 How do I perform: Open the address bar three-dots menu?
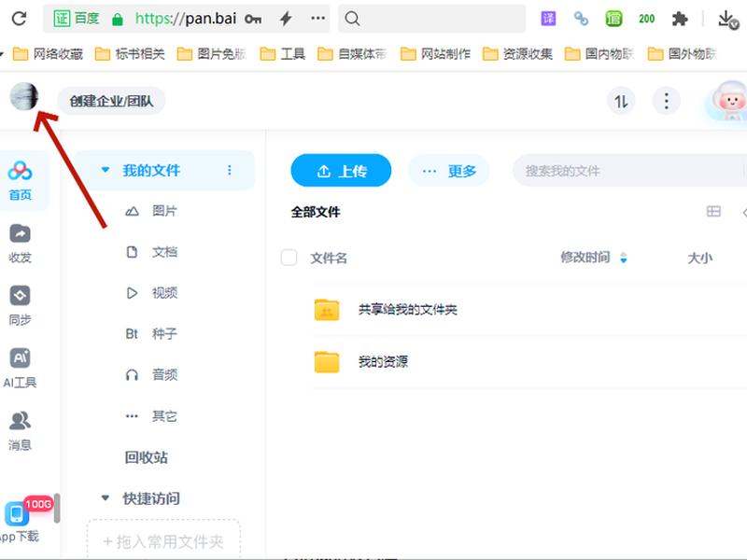317,18
